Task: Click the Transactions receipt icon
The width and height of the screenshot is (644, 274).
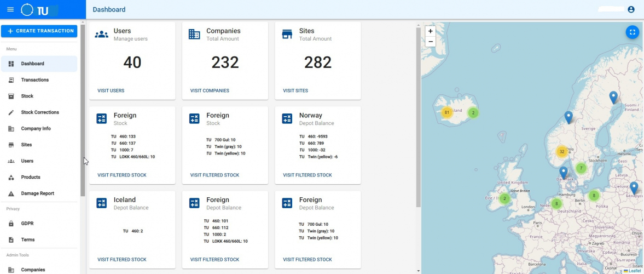Action: 11,80
